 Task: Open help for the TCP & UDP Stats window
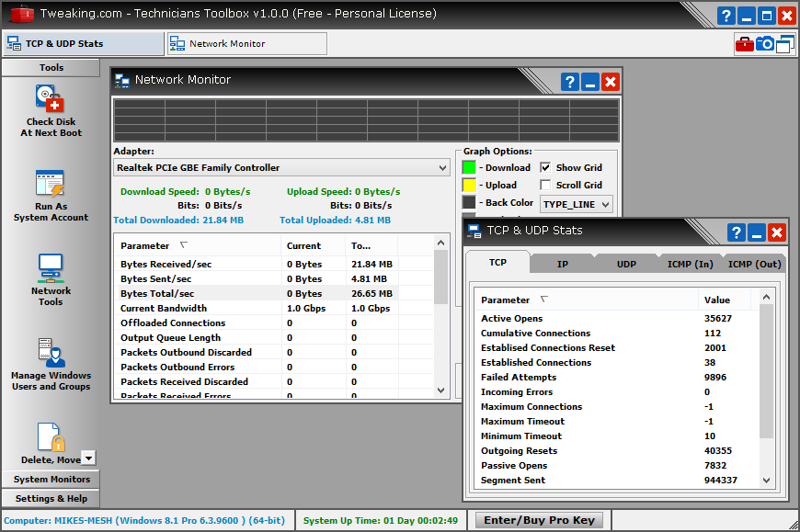[737, 232]
